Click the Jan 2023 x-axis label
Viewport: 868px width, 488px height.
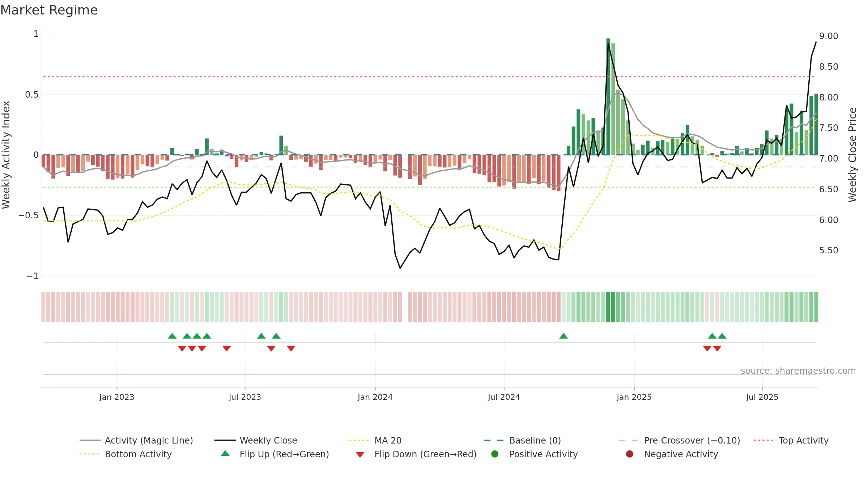tap(117, 397)
